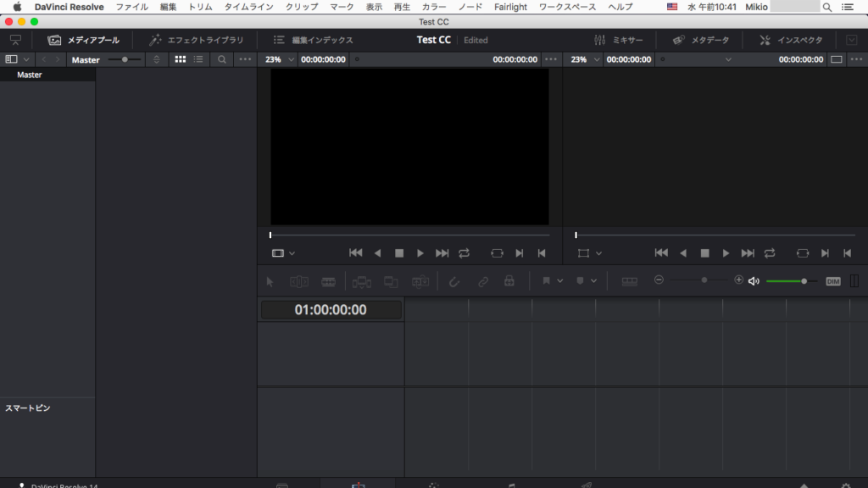Click the timeline zoom-out minus icon
868x488 pixels.
[659, 280]
